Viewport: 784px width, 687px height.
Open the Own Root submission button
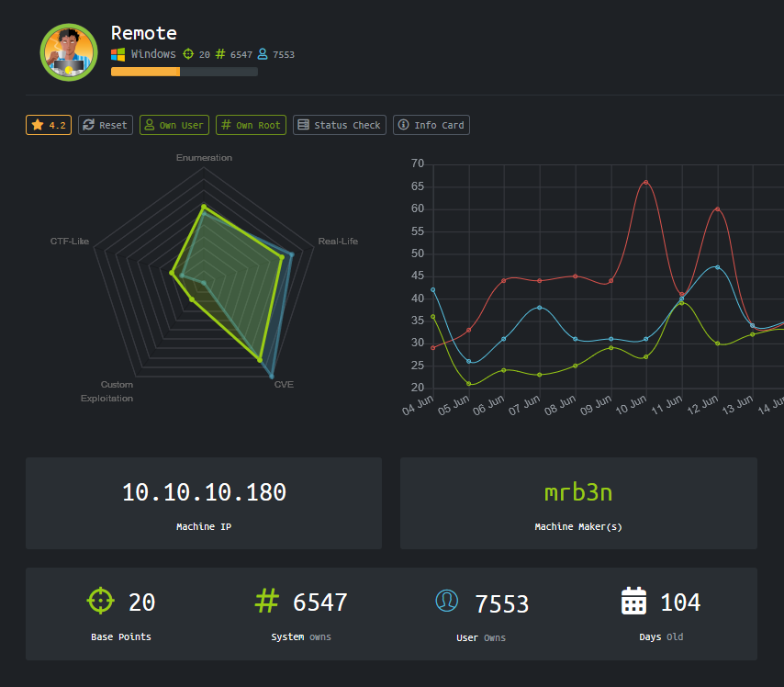[x=252, y=125]
